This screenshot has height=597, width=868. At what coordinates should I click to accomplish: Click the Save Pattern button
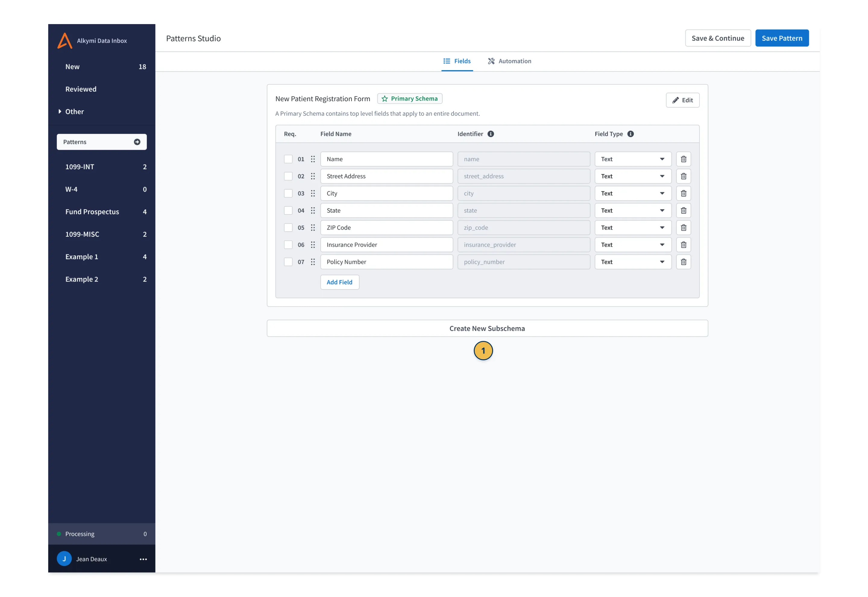[x=782, y=38]
